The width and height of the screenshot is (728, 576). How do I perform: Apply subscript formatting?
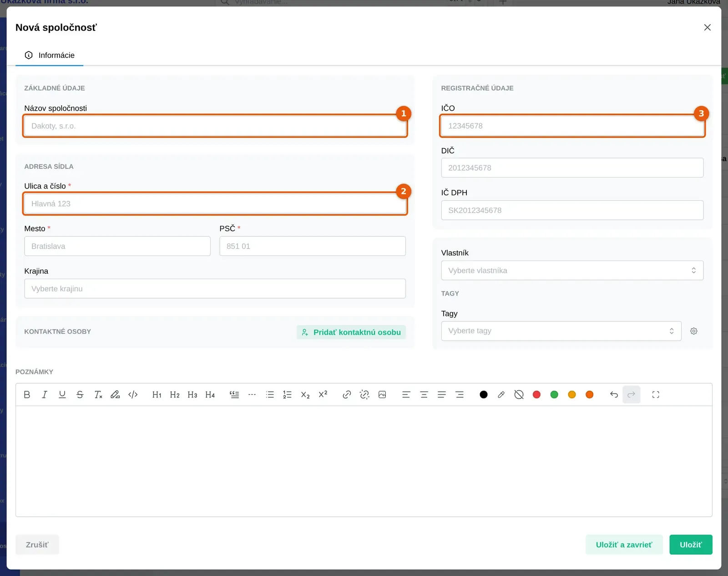[x=305, y=395]
